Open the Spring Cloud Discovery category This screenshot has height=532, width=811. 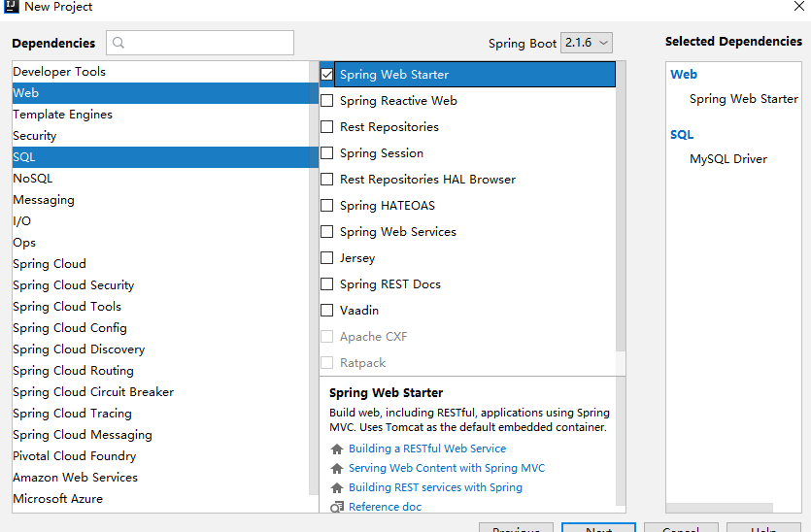(x=160, y=349)
